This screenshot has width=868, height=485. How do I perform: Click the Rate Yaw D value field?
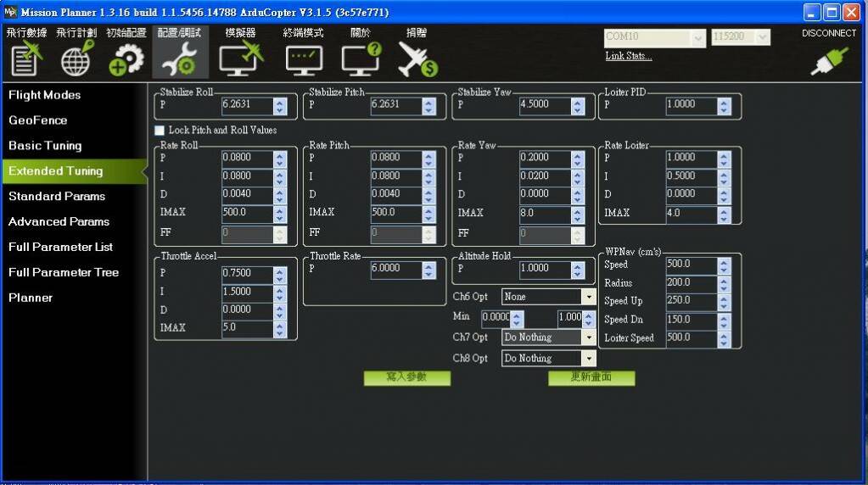click(546, 195)
